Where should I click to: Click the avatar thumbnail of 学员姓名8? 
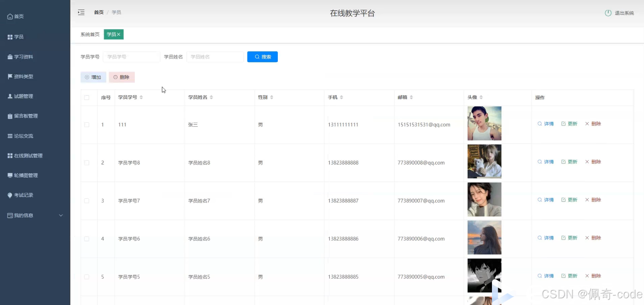[484, 161]
